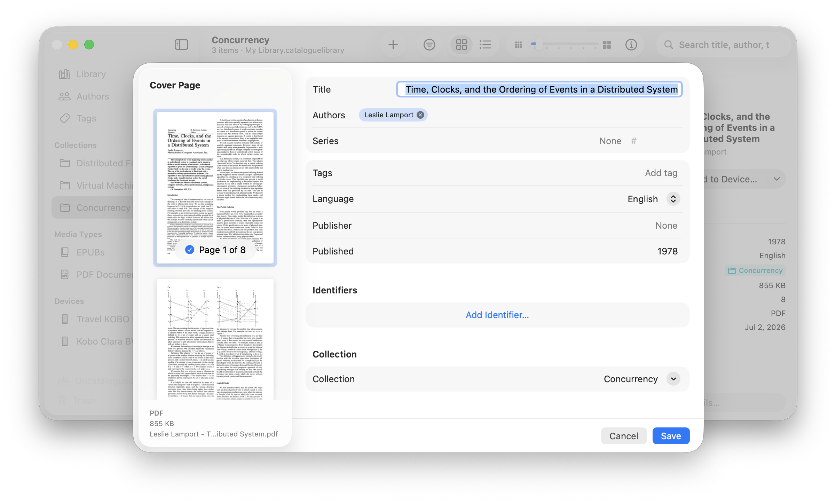Click the Series None field
The height and width of the screenshot is (504, 836).
610,141
